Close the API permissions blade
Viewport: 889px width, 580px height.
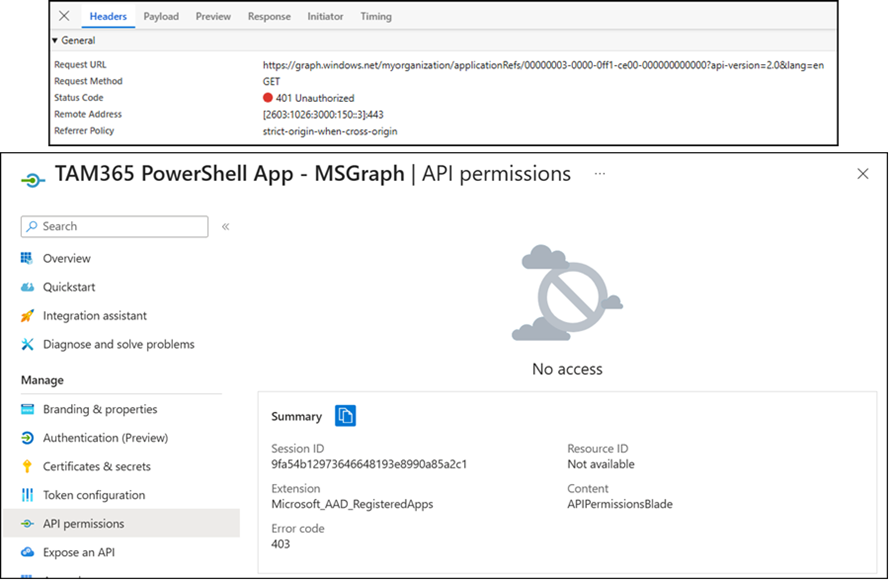(863, 174)
